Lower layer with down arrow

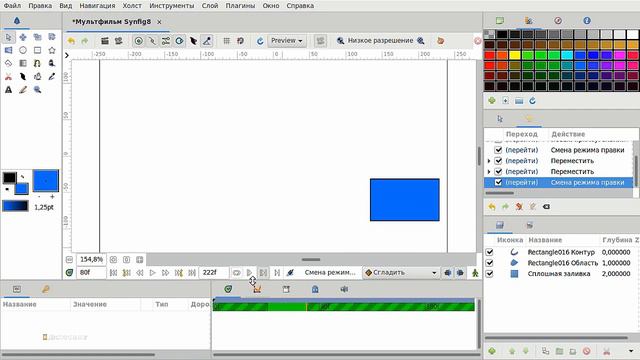pyautogui.click(x=526, y=351)
